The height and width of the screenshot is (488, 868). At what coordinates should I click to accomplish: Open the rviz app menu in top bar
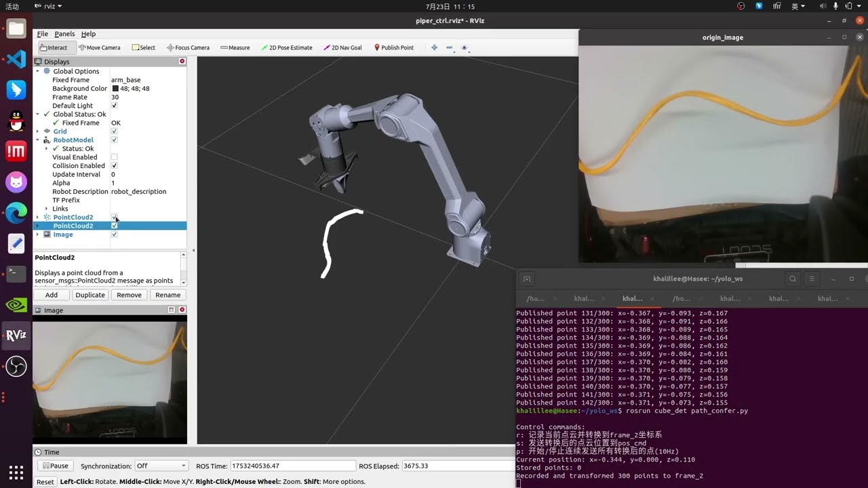pyautogui.click(x=47, y=6)
